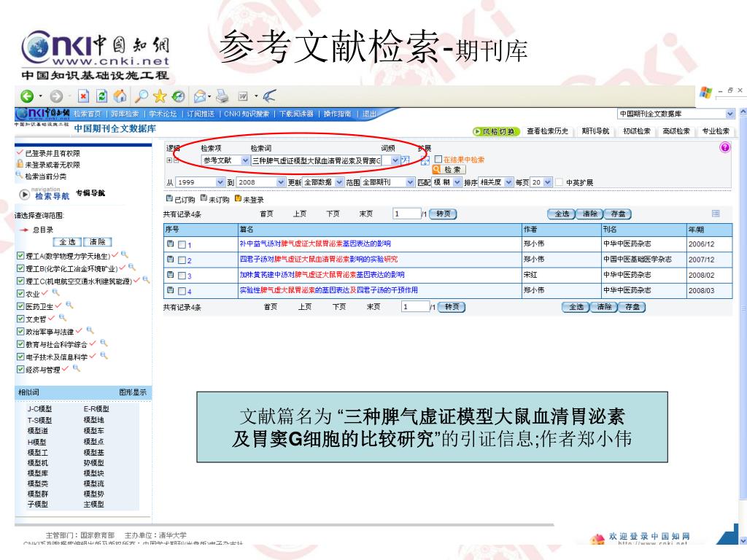
Task: Click the grey browser Forward arrow
Action: (x=56, y=97)
